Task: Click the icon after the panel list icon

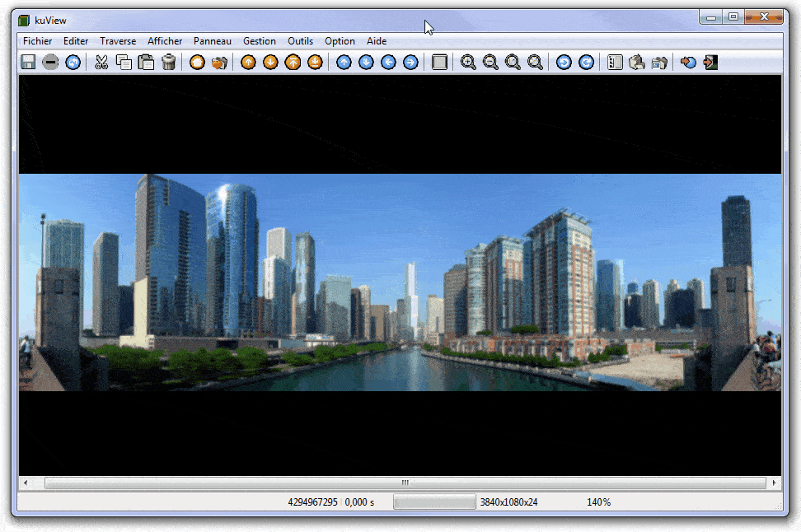Action: (637, 63)
